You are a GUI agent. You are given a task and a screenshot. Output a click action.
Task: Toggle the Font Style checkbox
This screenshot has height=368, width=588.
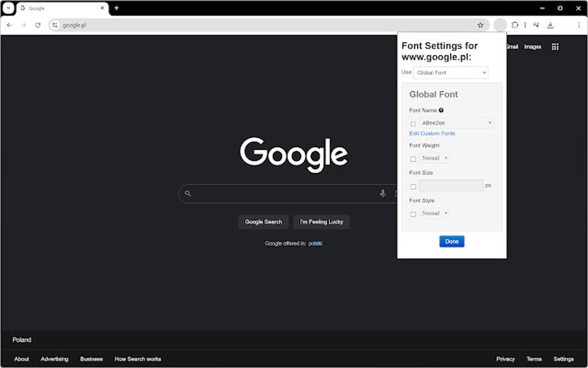point(413,213)
